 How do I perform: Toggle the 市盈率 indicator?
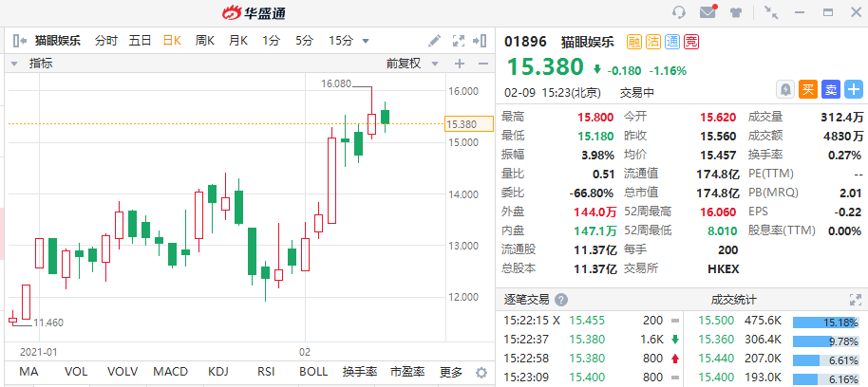(407, 372)
